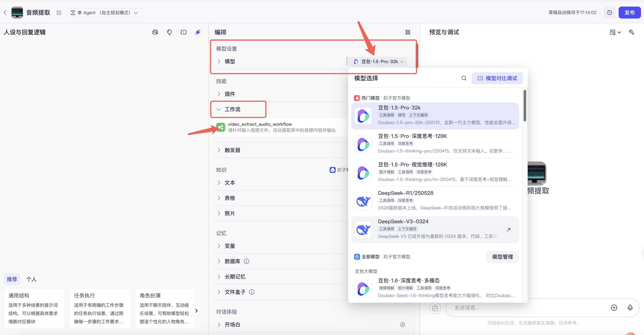Click the 全部模型 blue icon
This screenshot has height=335, width=644.
357,257
